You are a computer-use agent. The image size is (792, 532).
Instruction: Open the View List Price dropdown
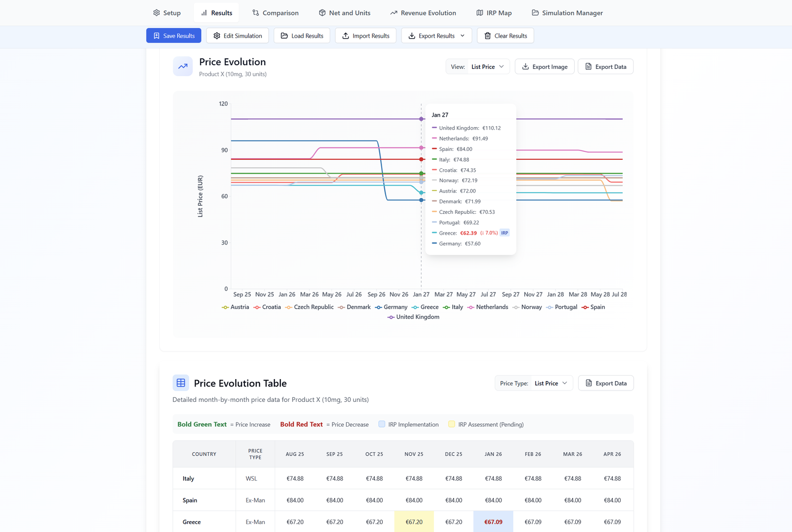(487, 66)
